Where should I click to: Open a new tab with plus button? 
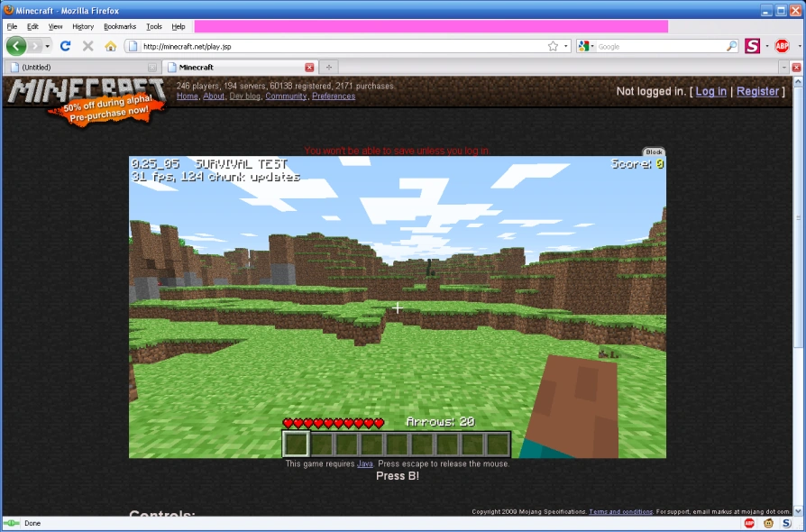tap(328, 68)
